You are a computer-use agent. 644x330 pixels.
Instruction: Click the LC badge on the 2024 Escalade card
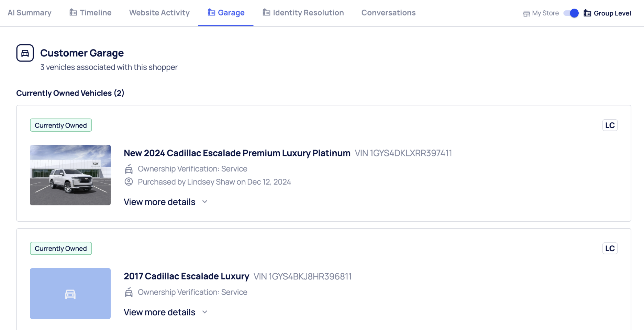610,125
